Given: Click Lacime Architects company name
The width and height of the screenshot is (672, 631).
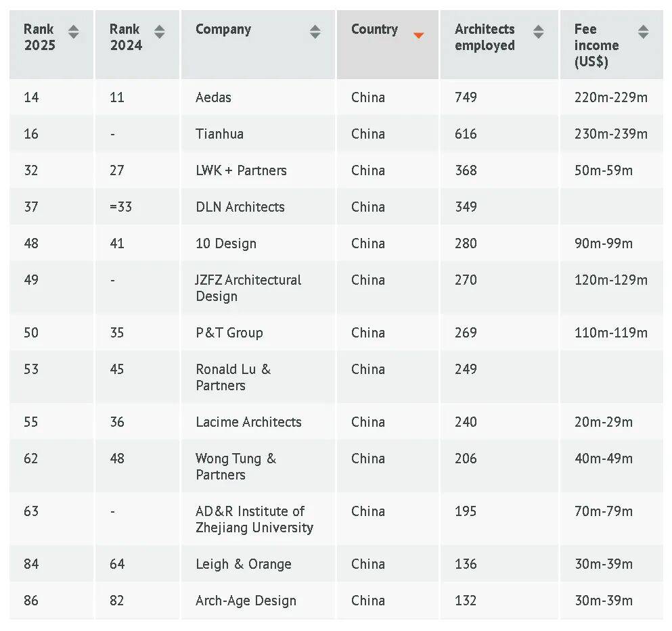Looking at the screenshot, I should pyautogui.click(x=248, y=422).
